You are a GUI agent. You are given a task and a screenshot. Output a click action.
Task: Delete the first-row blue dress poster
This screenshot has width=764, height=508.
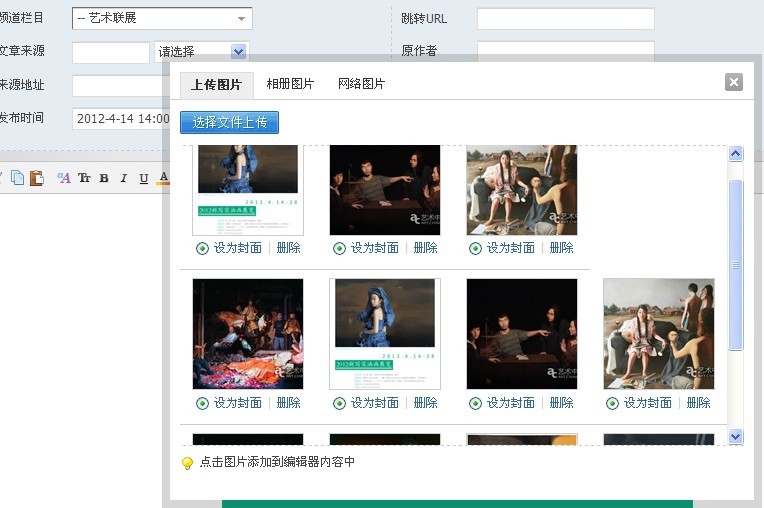tap(288, 248)
